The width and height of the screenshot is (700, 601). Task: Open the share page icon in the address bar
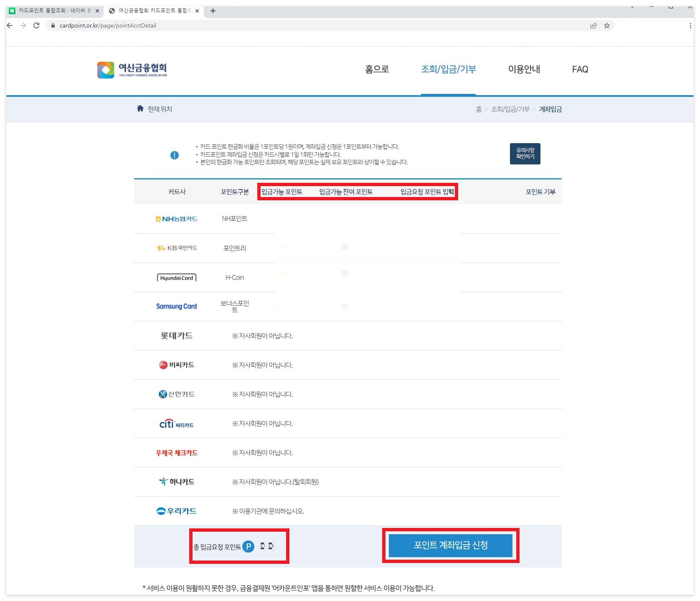[593, 25]
